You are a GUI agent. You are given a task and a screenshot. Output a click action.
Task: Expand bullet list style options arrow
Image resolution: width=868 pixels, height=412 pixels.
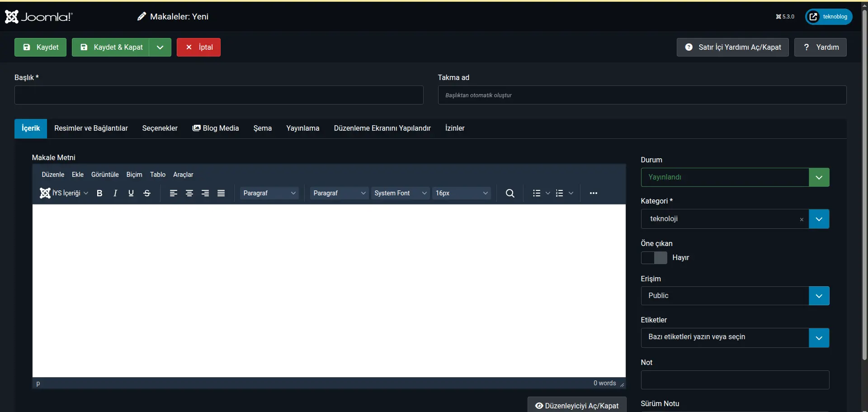548,193
